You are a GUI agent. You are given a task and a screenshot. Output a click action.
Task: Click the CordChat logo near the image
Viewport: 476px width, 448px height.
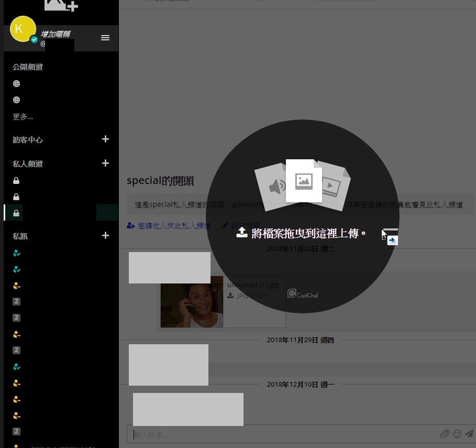pyautogui.click(x=303, y=294)
